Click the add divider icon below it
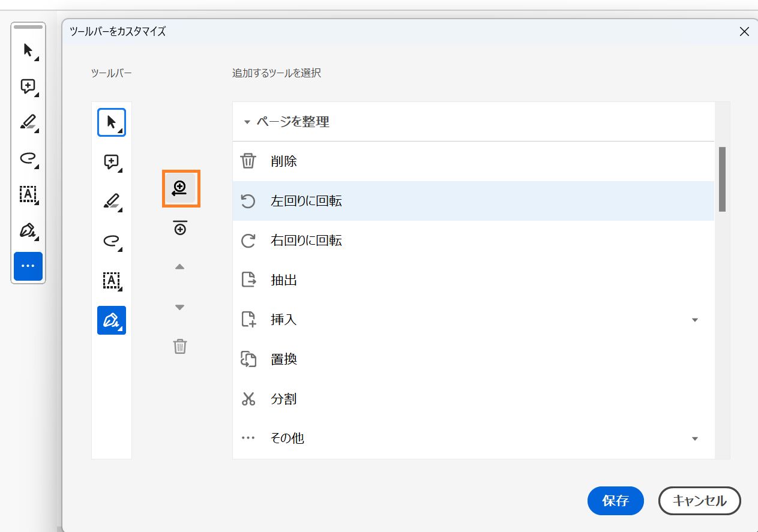Viewport: 758px width, 532px height. click(x=179, y=227)
